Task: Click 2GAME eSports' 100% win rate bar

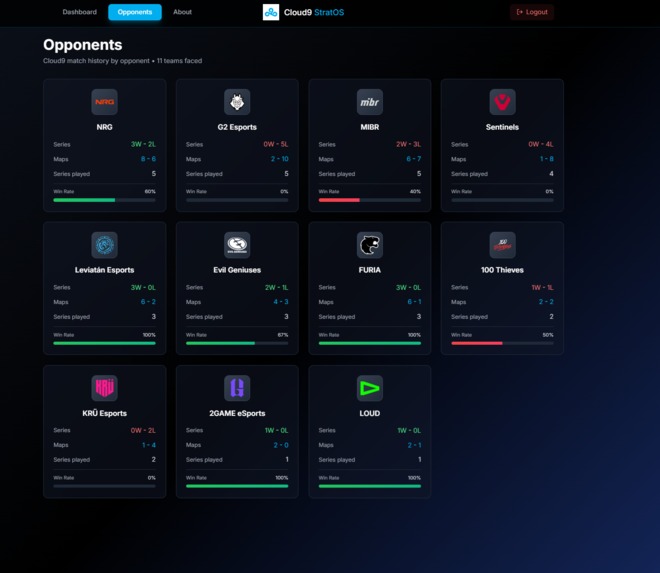Action: (237, 486)
